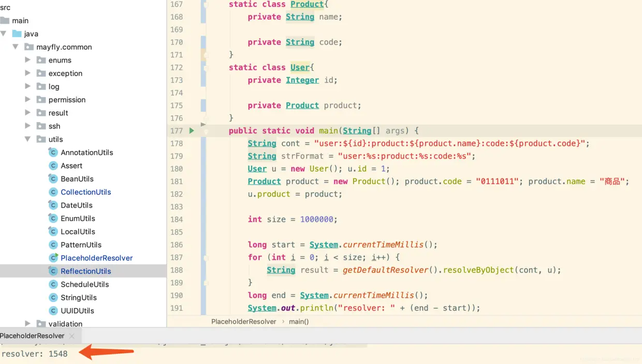
Task: Click the StringUtils class icon
Action: (53, 297)
